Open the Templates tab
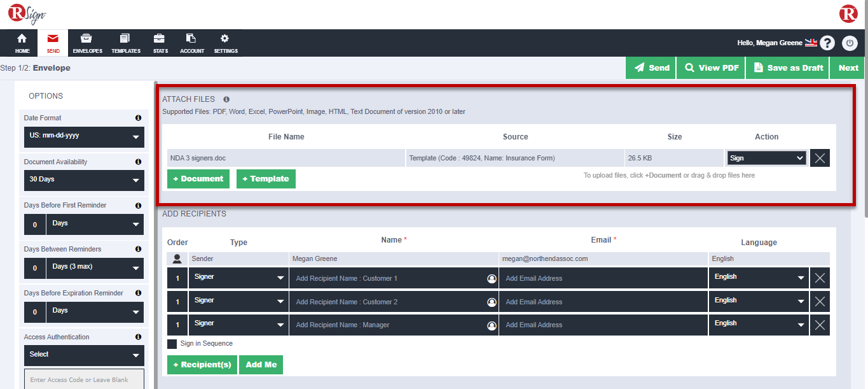Image resolution: width=868 pixels, height=389 pixels. 125,43
